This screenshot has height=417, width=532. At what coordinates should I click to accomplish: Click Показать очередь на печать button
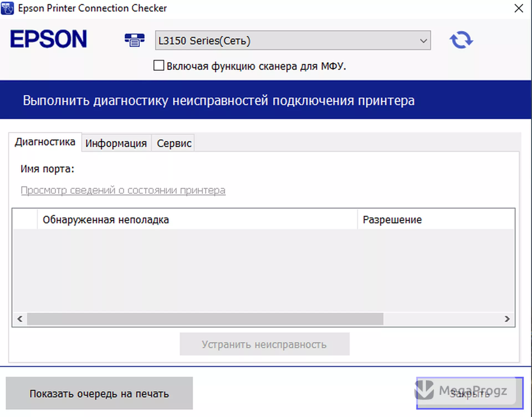99,393
